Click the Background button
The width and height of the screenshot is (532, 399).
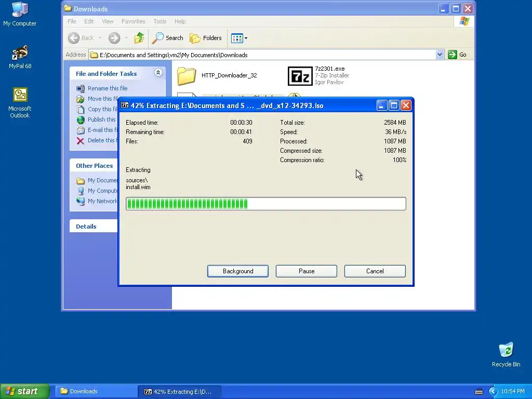(238, 271)
